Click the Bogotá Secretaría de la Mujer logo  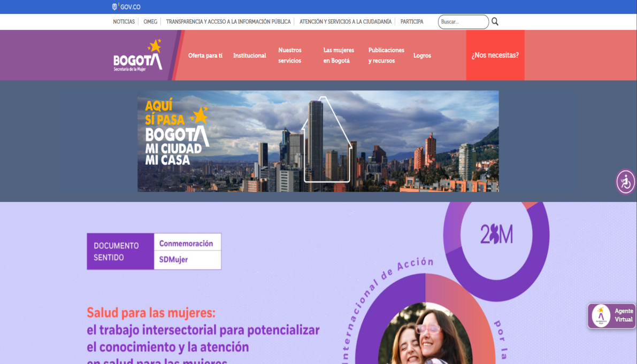(137, 55)
